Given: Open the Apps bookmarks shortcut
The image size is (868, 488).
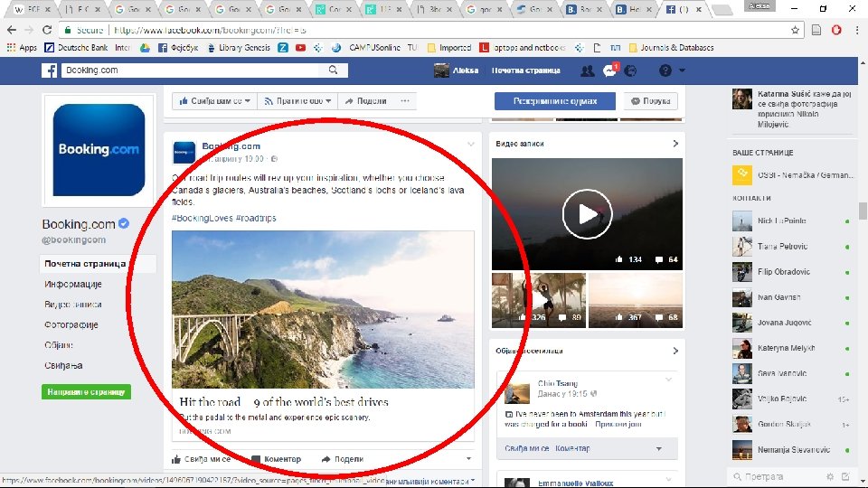Looking at the screenshot, I should point(22,48).
